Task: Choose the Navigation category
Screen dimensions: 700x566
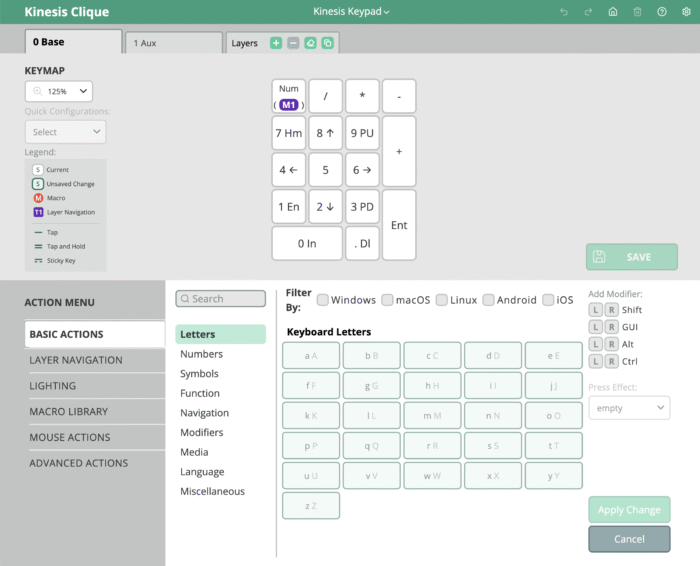Action: [x=204, y=413]
